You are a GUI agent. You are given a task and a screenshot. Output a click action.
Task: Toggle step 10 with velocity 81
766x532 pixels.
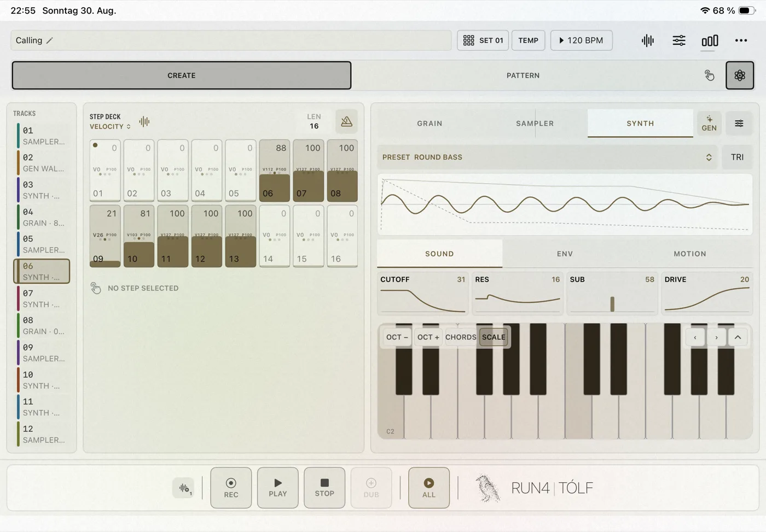(139, 236)
